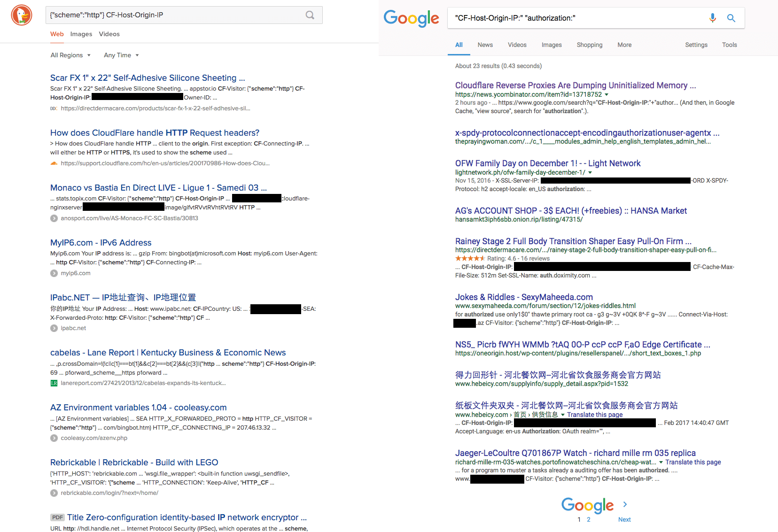Open MyIP6.com - IPv6 Address result
This screenshot has height=532, width=778.
[101, 243]
